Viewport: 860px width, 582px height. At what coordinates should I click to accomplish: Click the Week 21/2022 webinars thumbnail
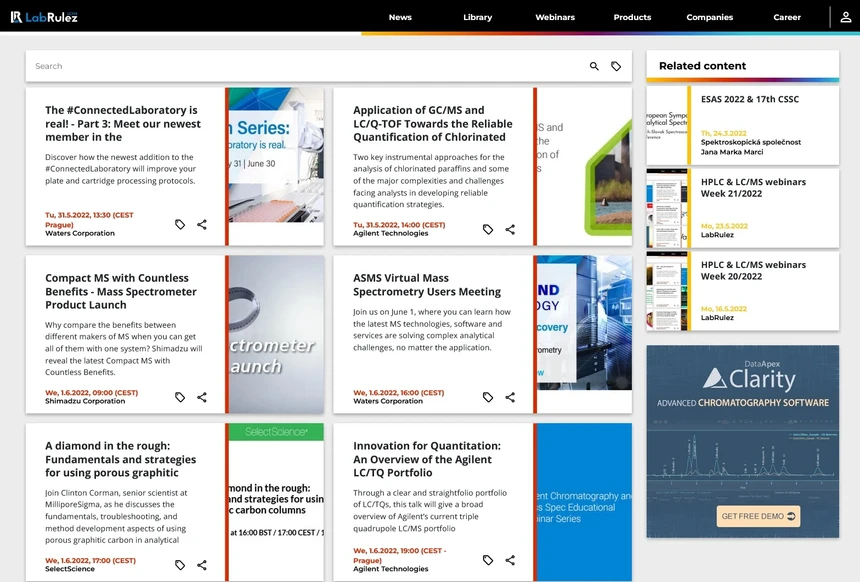(x=667, y=208)
